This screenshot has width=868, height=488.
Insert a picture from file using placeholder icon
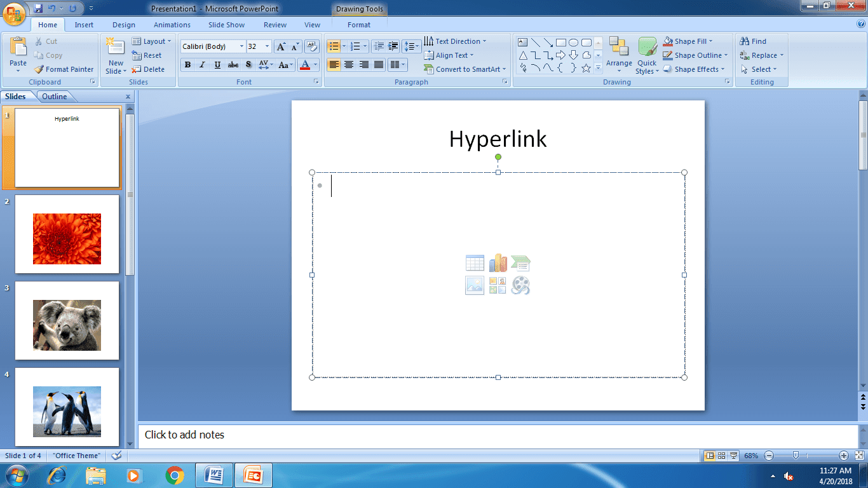475,285
